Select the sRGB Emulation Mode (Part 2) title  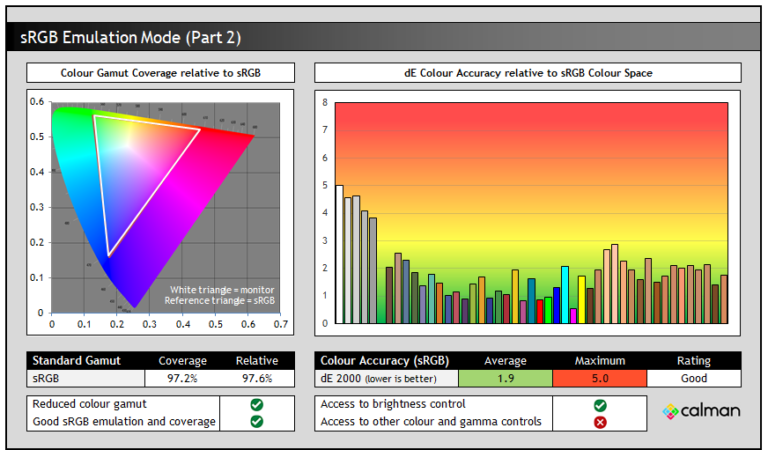click(x=131, y=38)
